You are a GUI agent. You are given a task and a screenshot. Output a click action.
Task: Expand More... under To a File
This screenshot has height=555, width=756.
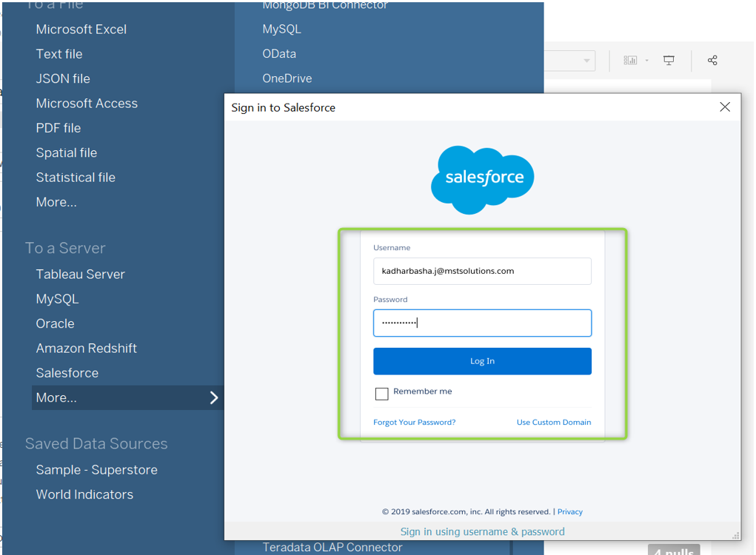(56, 201)
